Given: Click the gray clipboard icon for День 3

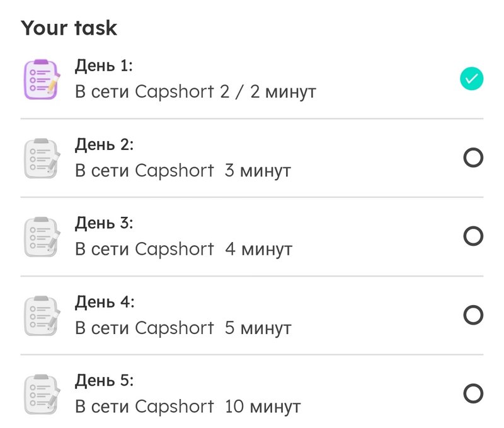Looking at the screenshot, I should coord(42,236).
